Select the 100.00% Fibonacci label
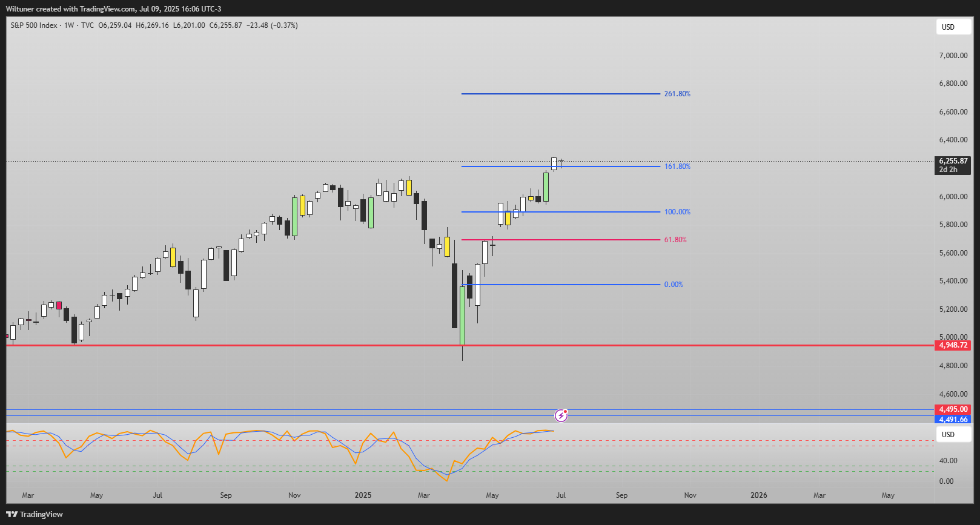980x525 pixels. (677, 212)
